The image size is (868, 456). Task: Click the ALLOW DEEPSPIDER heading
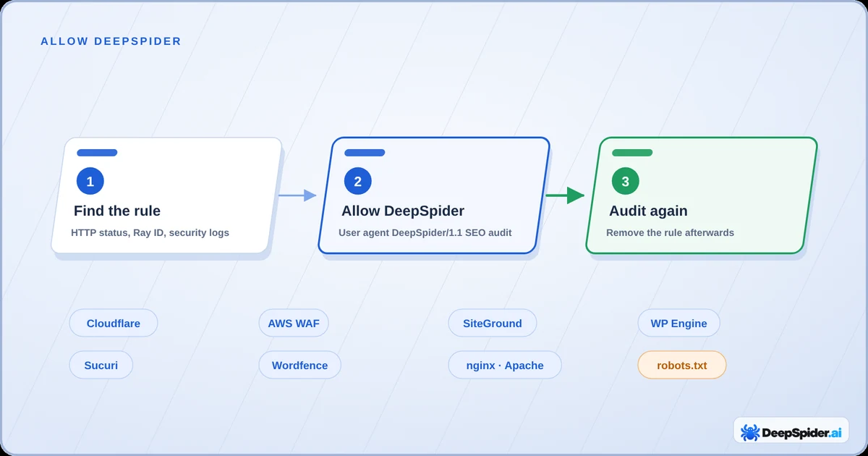tap(111, 41)
